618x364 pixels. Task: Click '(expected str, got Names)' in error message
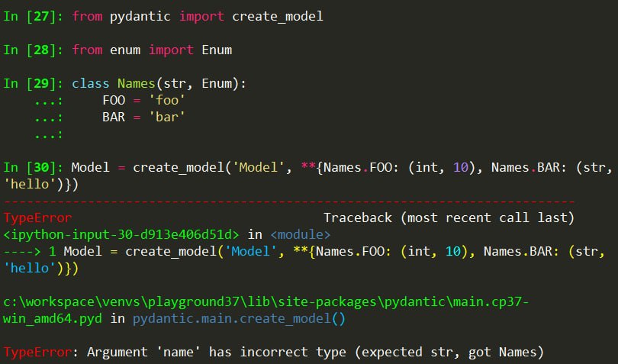[x=449, y=352]
